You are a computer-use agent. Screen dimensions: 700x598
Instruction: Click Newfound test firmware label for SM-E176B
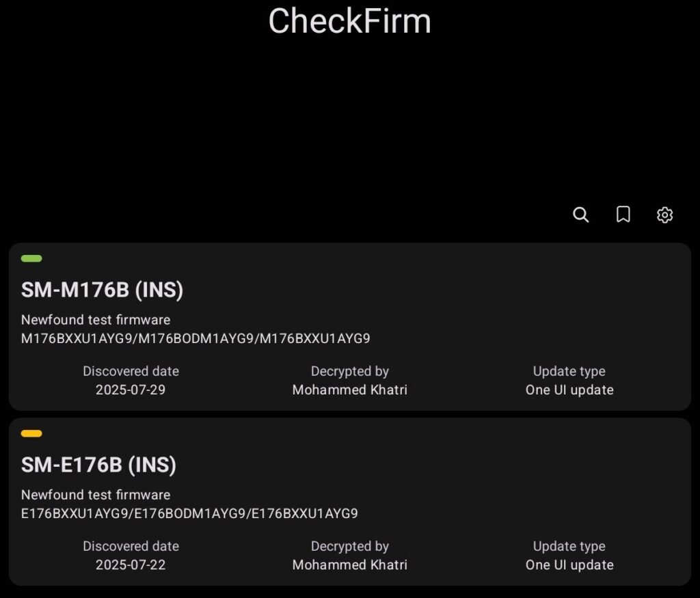(96, 495)
